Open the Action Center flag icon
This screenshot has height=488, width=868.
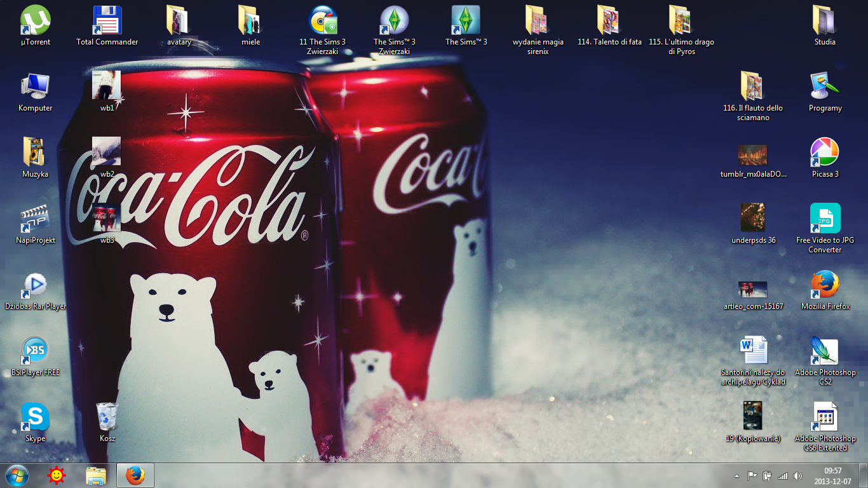point(752,476)
